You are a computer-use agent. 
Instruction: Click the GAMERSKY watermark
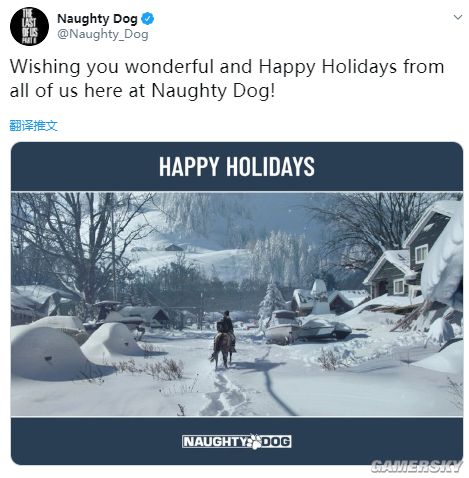[x=417, y=466]
